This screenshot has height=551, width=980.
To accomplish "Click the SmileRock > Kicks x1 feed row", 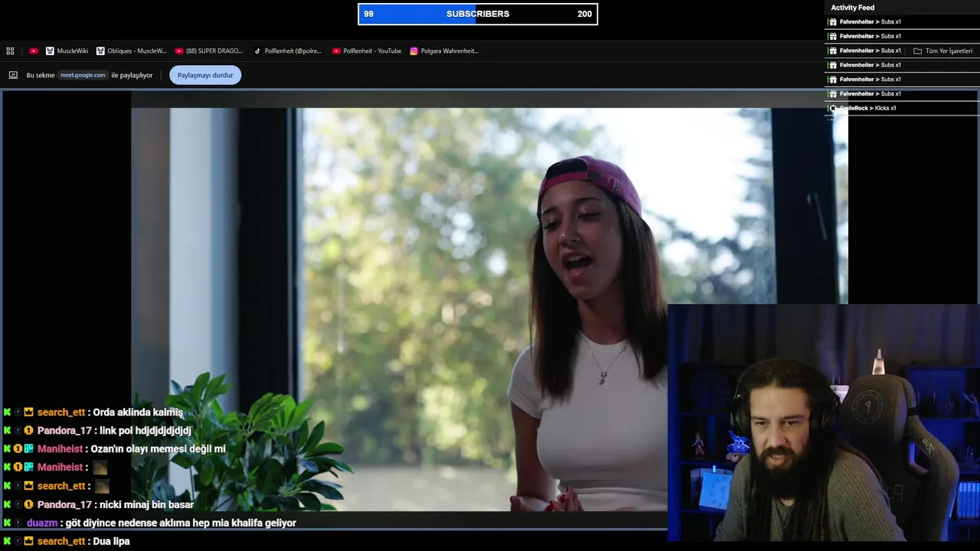I will click(901, 108).
